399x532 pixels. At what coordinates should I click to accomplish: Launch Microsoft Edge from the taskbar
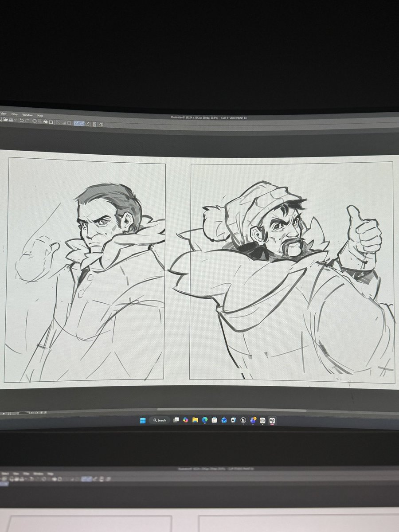pos(205,420)
